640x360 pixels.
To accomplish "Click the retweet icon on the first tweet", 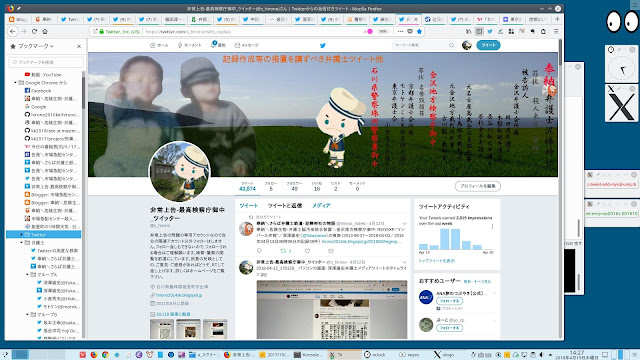I will pyautogui.click(x=284, y=251).
